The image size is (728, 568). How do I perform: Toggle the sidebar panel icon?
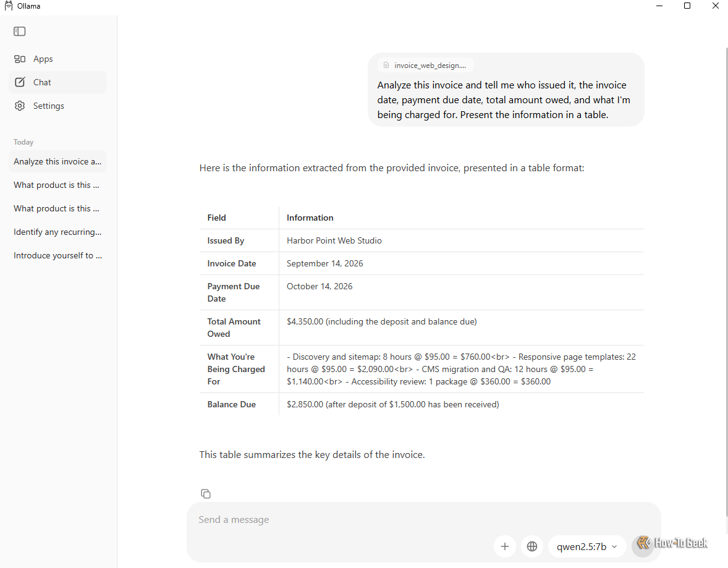(x=20, y=32)
